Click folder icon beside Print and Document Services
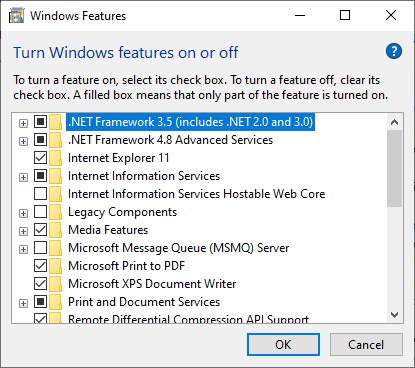 (55, 302)
